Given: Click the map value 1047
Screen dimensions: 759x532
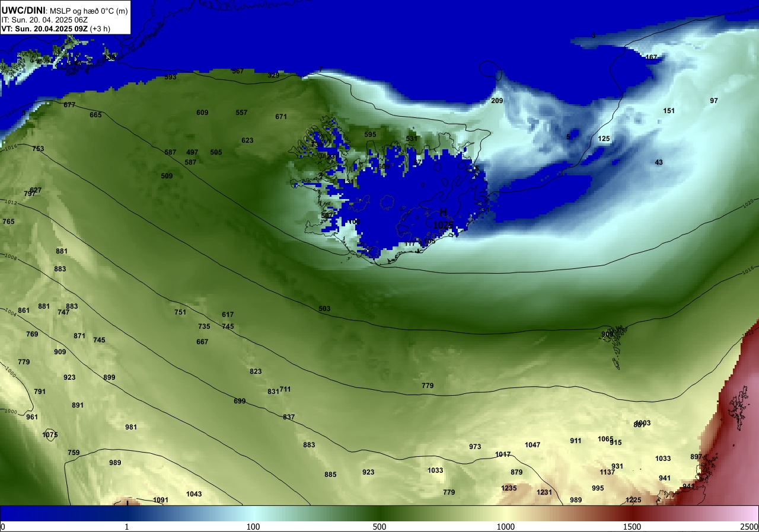Looking at the screenshot, I should click(x=532, y=445).
